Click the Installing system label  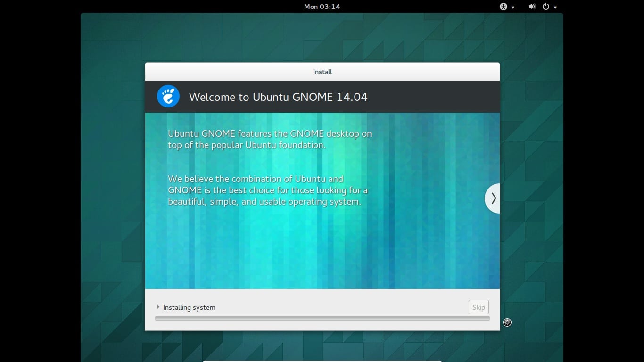[189, 307]
